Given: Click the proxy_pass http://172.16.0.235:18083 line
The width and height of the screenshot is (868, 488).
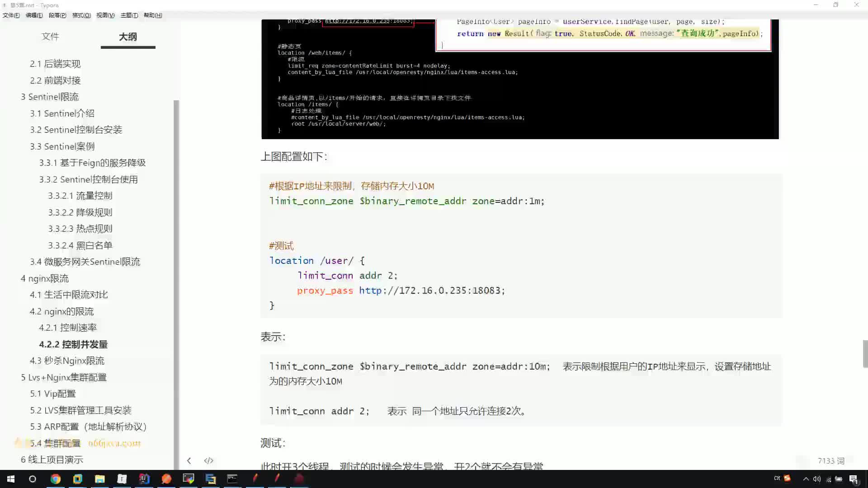Looking at the screenshot, I should click(x=401, y=291).
